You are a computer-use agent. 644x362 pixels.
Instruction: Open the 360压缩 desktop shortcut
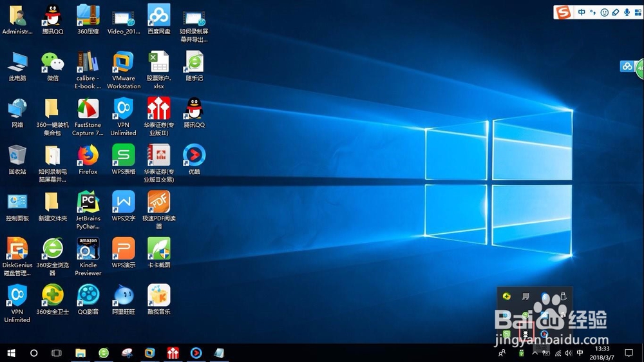pos(88,19)
